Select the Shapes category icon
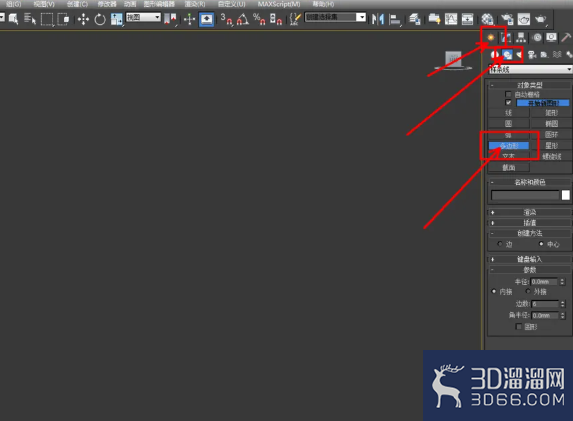The width and height of the screenshot is (573, 421). (508, 55)
